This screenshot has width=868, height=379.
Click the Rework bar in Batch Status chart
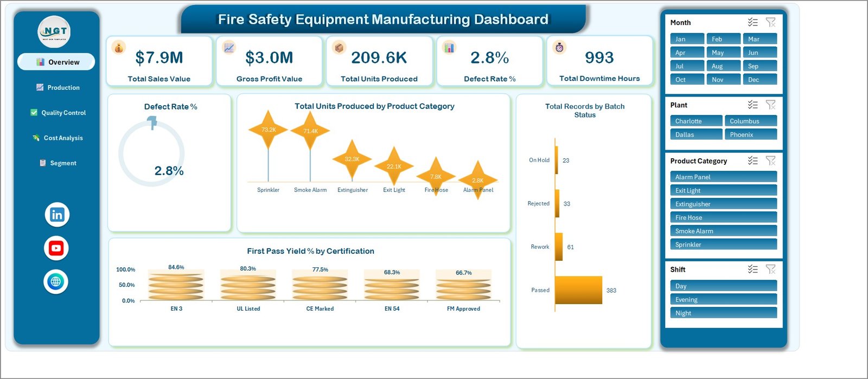point(559,247)
